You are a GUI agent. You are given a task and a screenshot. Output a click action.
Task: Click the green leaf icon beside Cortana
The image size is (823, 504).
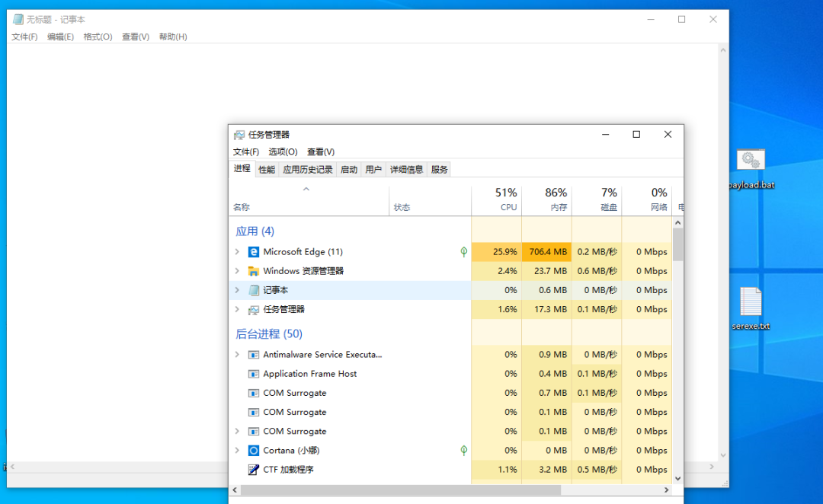point(464,450)
